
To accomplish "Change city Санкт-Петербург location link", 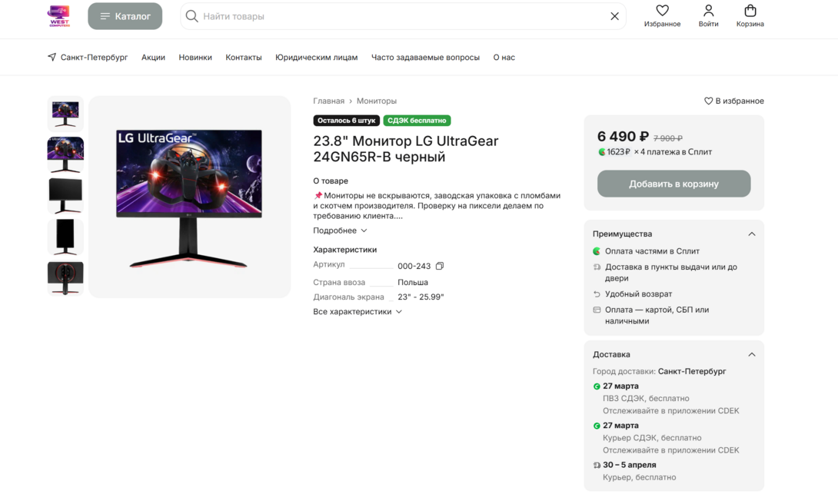I will (x=88, y=57).
